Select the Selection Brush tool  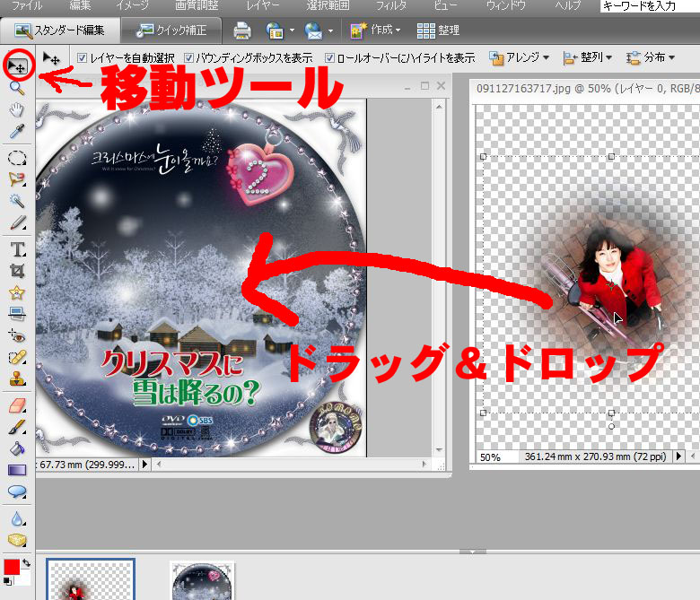tap(17, 222)
